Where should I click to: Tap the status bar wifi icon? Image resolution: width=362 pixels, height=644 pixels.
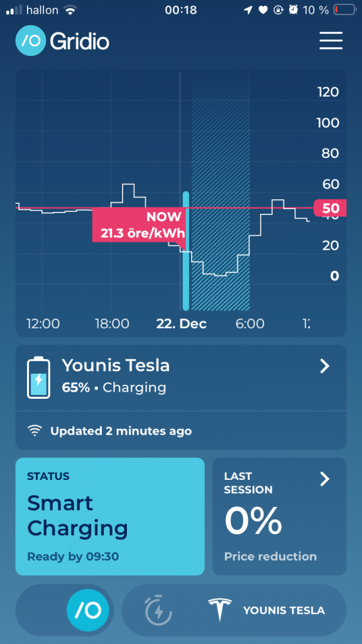[x=70, y=10]
